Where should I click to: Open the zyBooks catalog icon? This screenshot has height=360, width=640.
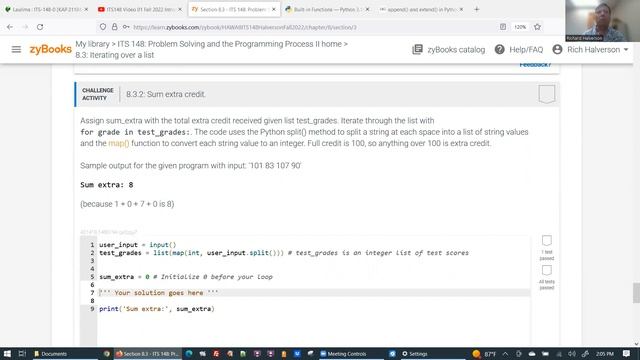point(417,49)
